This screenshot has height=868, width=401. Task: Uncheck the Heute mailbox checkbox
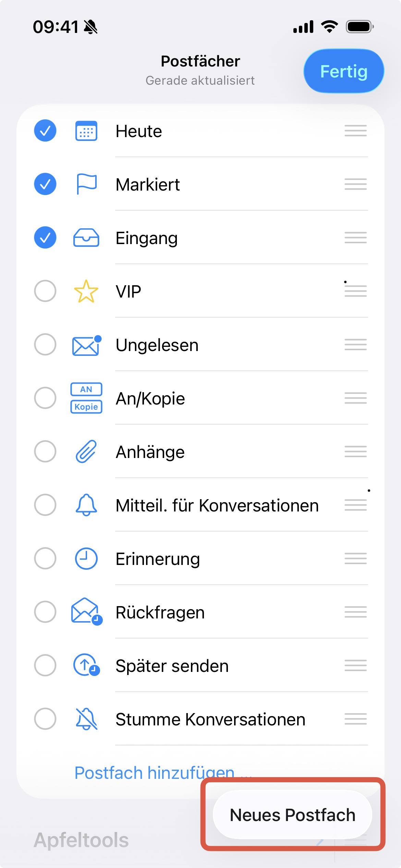45,131
